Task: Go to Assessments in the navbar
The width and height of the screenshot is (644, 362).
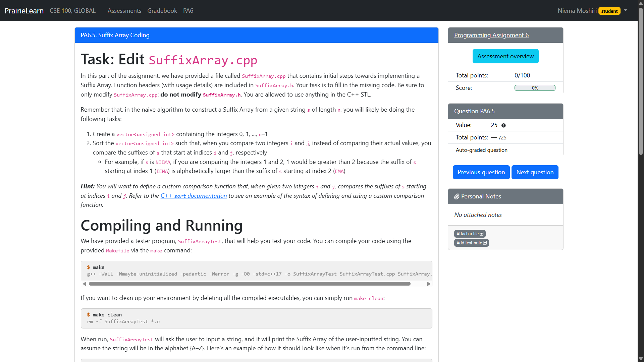Action: (124, 11)
